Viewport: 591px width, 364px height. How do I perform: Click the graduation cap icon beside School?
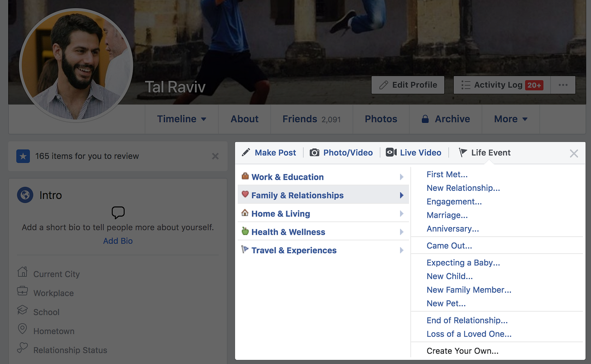pos(22,310)
